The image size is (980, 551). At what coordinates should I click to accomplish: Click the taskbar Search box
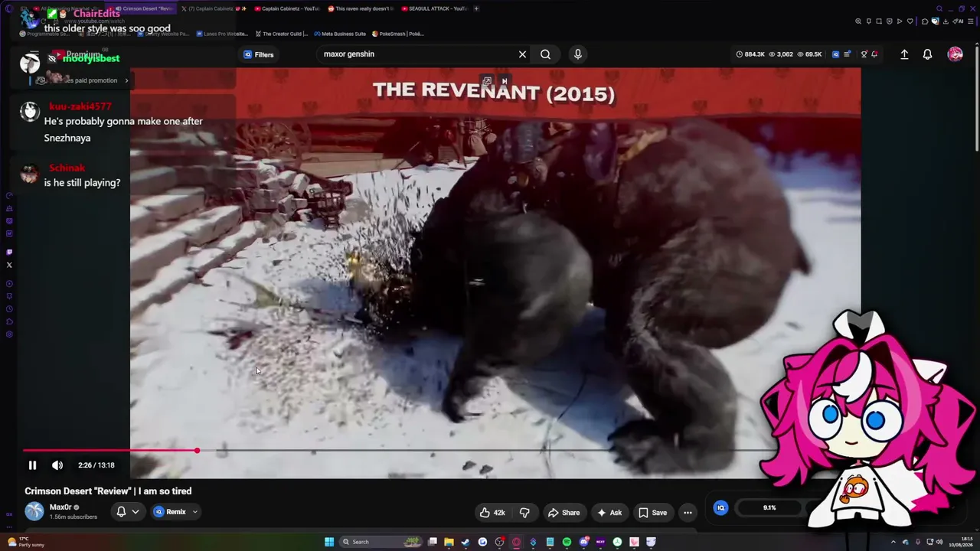(x=381, y=542)
